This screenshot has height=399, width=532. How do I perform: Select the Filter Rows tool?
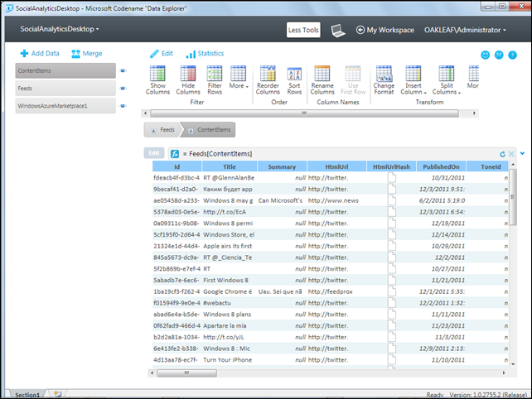click(215, 74)
